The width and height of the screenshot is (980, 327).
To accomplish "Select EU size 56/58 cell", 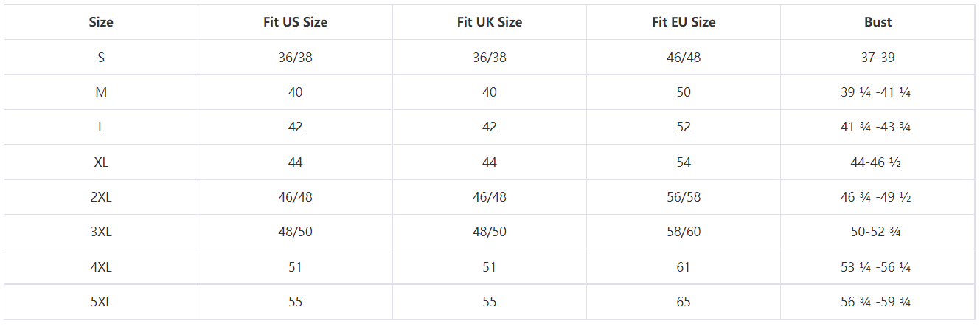I will pos(684,197).
